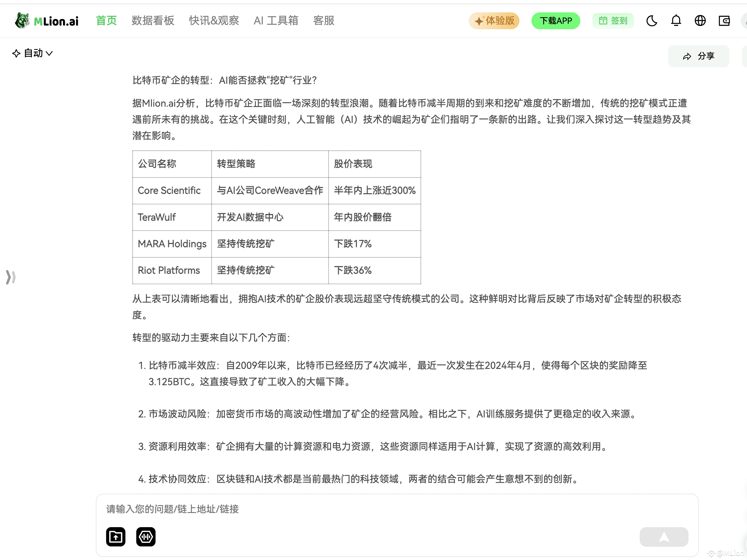Select 客服 in the navigation bar
This screenshot has width=747, height=560.
coord(323,20)
